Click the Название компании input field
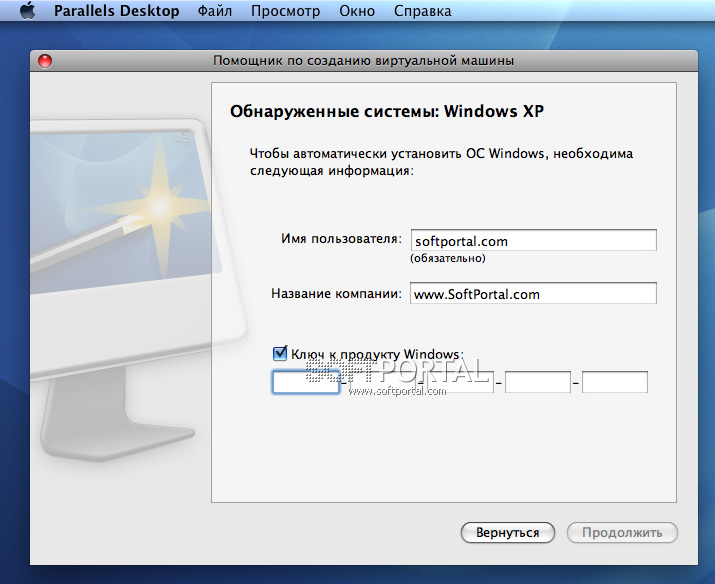The image size is (715, 584). click(x=534, y=293)
